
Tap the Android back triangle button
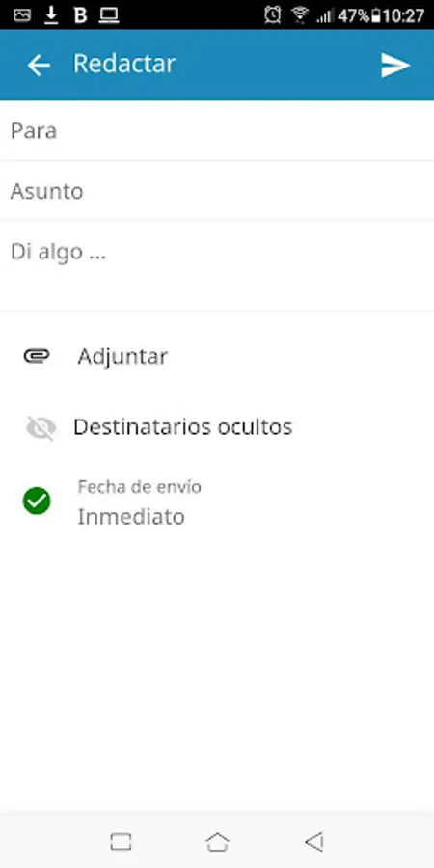coord(313,841)
